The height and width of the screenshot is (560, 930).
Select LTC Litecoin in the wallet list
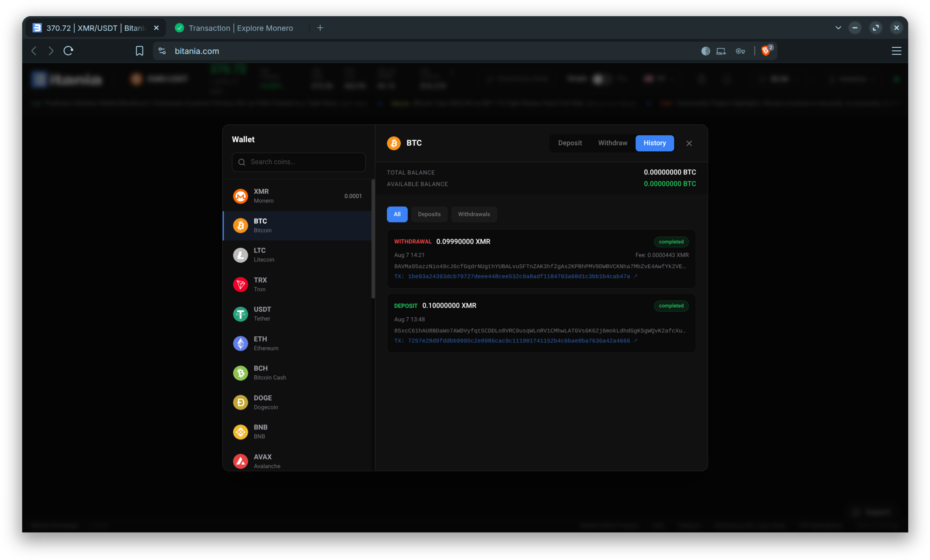click(x=297, y=255)
